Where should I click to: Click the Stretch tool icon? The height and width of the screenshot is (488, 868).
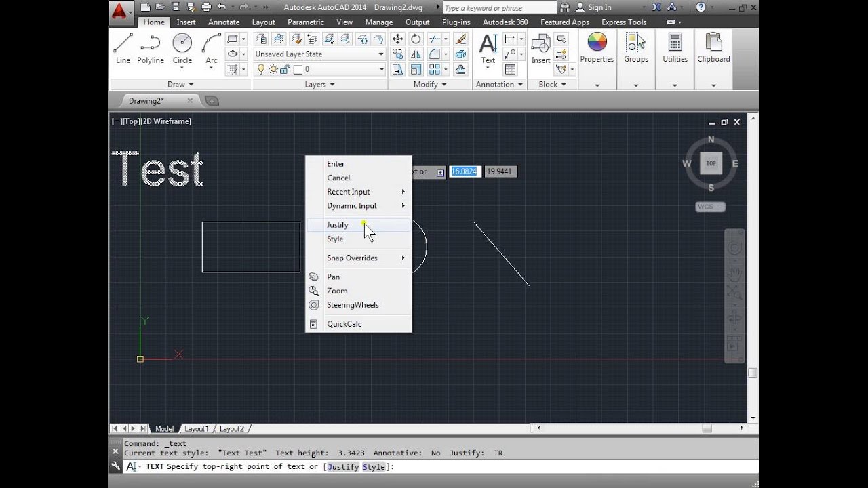[x=398, y=69]
